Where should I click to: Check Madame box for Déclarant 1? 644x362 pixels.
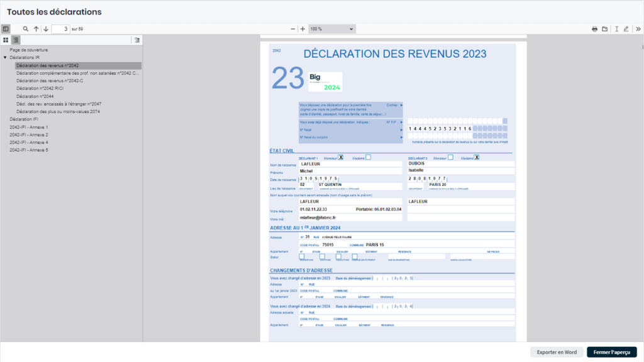click(x=369, y=157)
